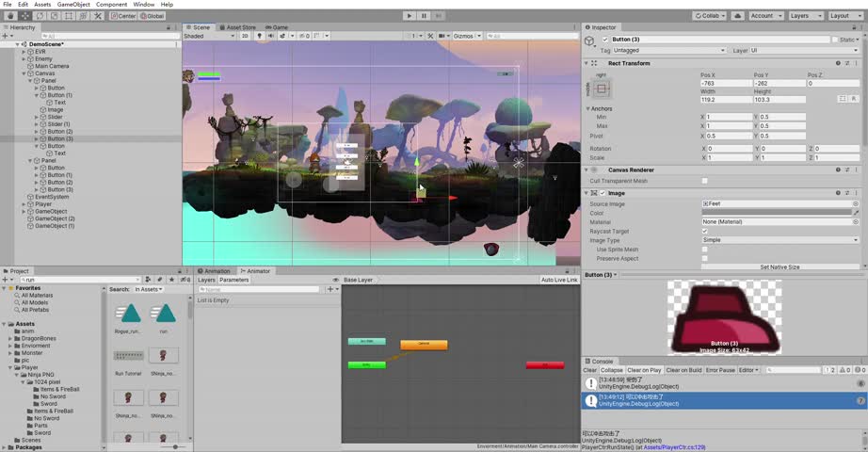This screenshot has width=868, height=452.
Task: Open the Image Type dropdown showing Simple
Action: (x=780, y=240)
